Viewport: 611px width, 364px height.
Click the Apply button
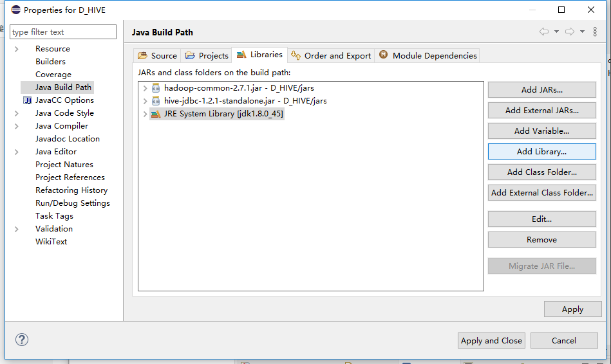tap(572, 309)
